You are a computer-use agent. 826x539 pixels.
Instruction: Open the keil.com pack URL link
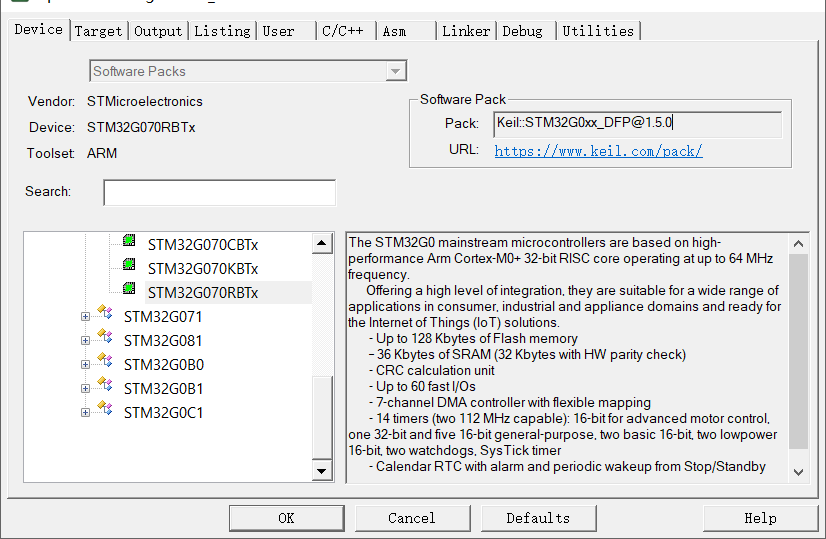[598, 151]
